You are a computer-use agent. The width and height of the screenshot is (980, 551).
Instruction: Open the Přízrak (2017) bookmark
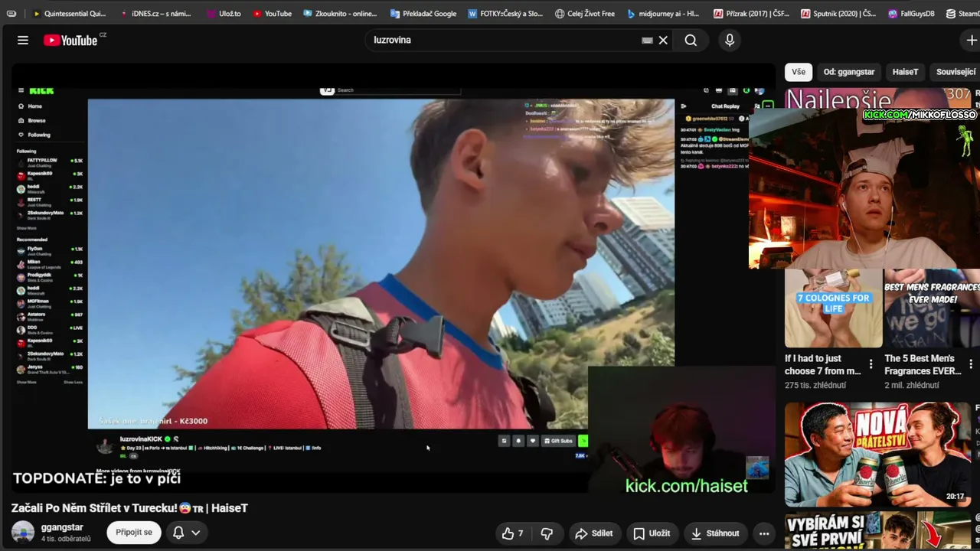point(751,13)
